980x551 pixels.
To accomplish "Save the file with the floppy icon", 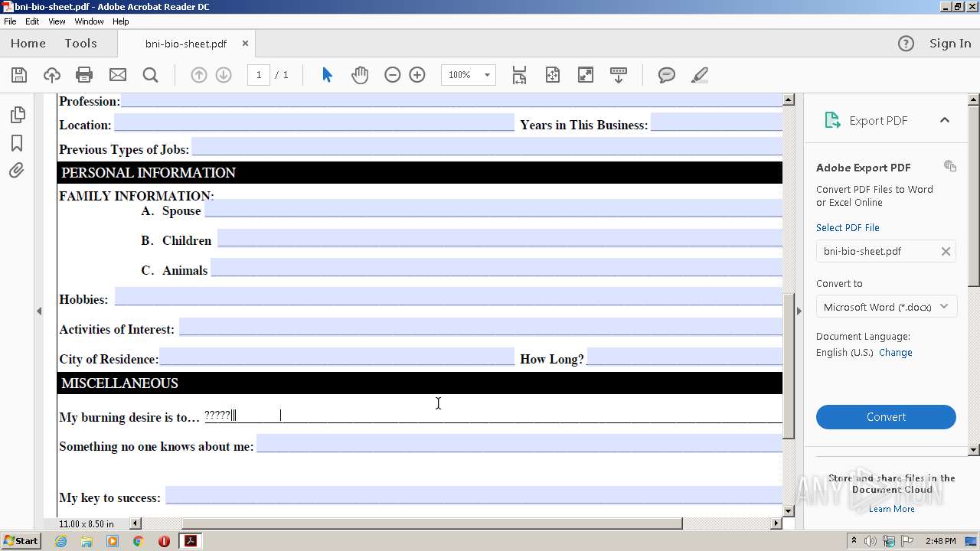I will pyautogui.click(x=19, y=75).
